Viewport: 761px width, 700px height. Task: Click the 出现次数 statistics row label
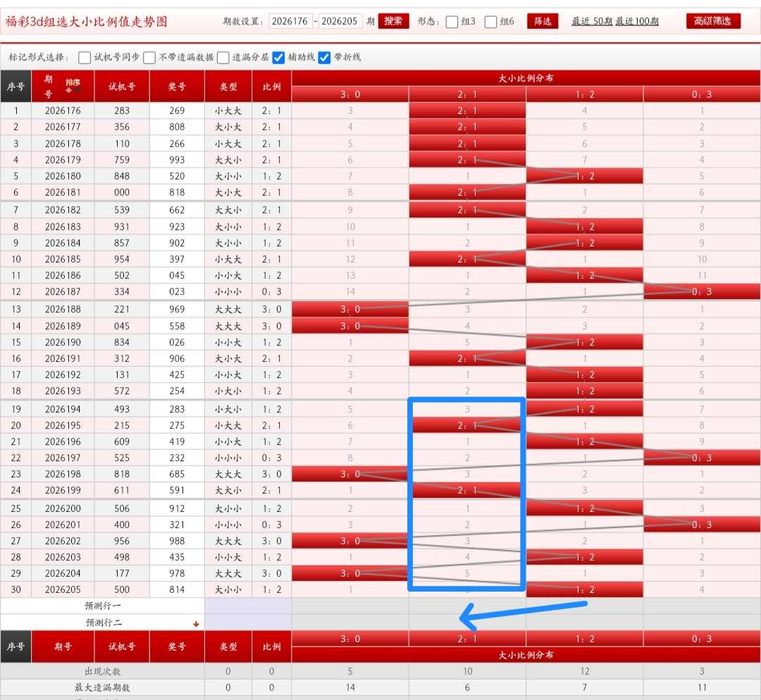(x=102, y=671)
